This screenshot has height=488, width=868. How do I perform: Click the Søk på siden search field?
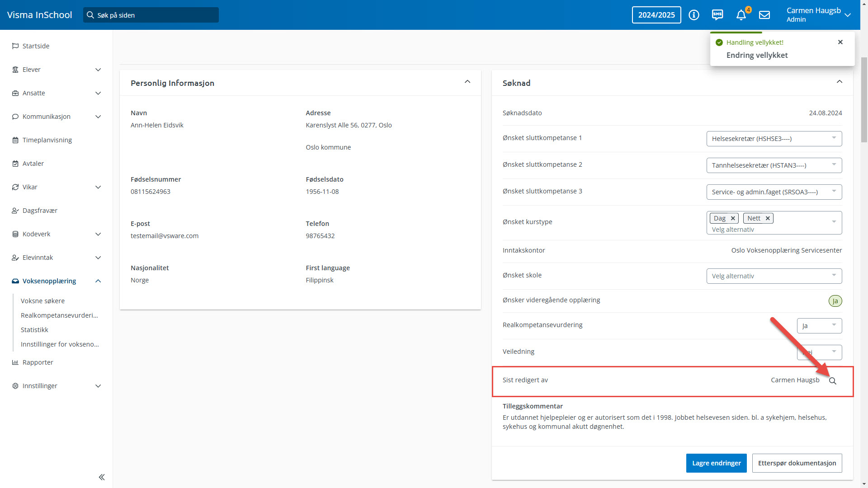click(x=151, y=15)
